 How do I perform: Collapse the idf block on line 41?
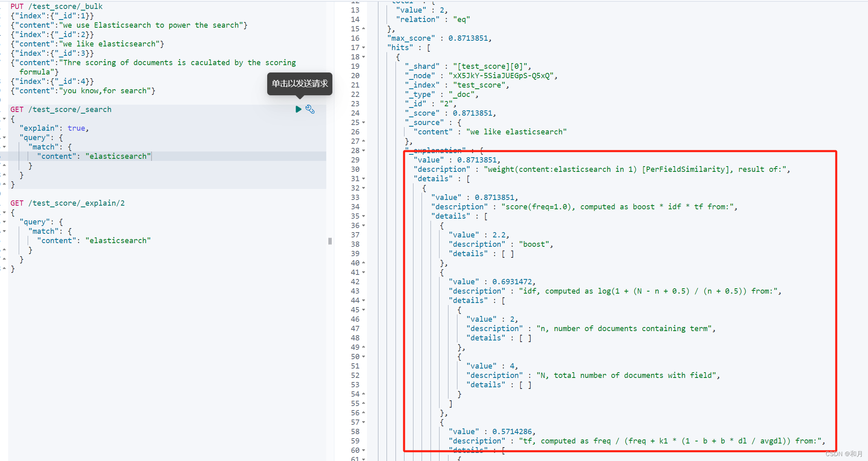click(x=363, y=272)
